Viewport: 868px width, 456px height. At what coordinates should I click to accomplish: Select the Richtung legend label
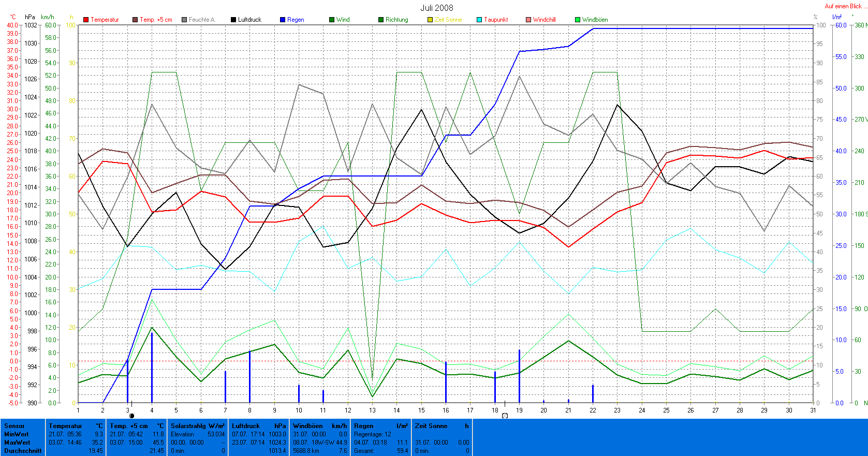click(396, 20)
